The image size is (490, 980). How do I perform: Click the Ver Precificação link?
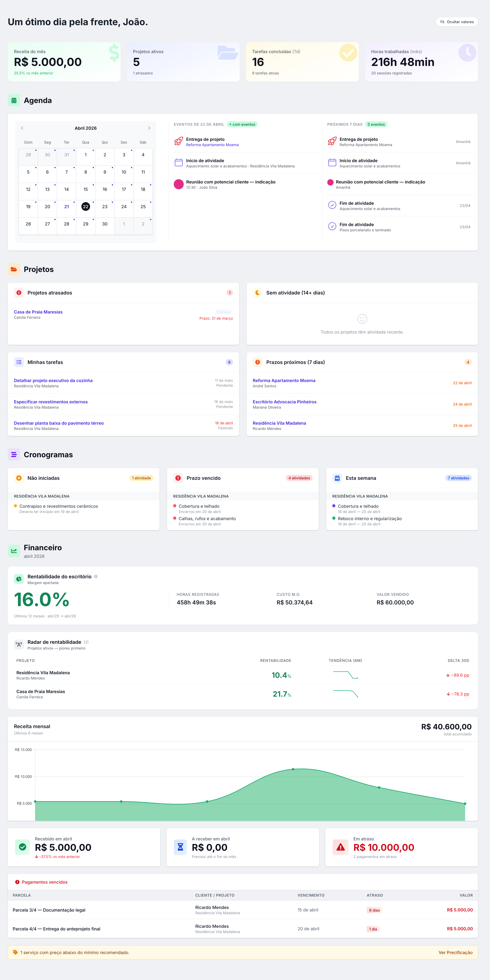[455, 953]
